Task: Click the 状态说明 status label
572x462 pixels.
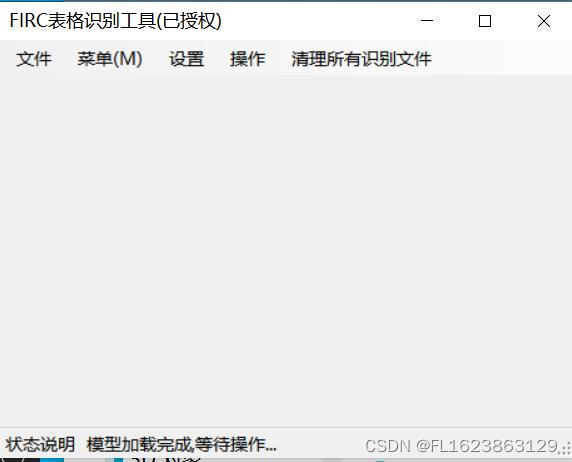Action: [x=40, y=444]
